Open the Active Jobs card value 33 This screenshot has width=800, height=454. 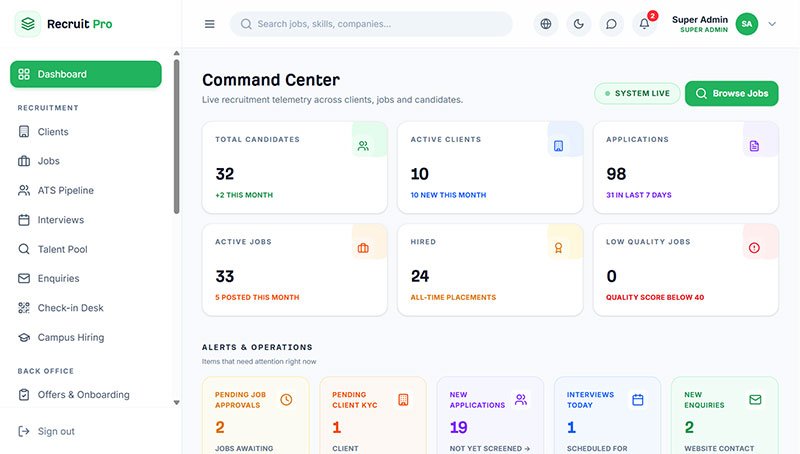(224, 276)
